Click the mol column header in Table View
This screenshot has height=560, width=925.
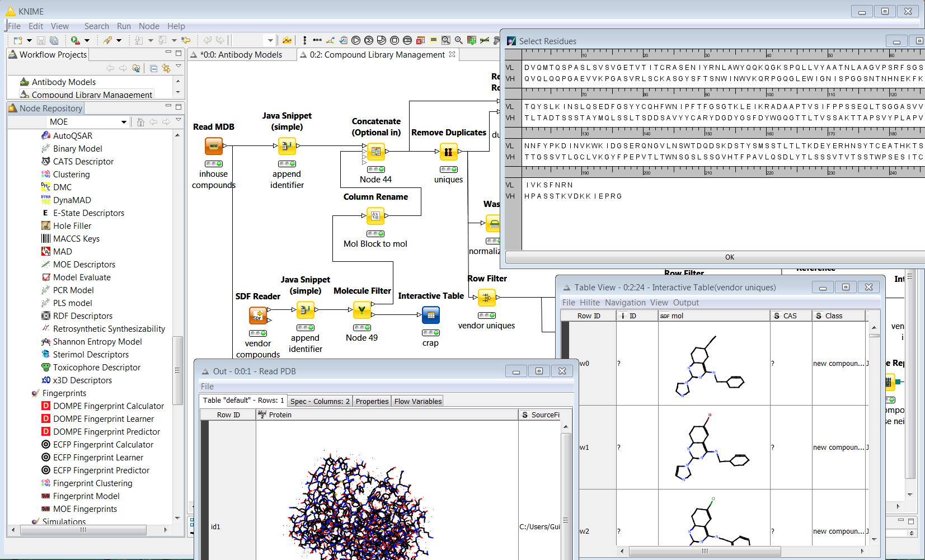pyautogui.click(x=714, y=316)
